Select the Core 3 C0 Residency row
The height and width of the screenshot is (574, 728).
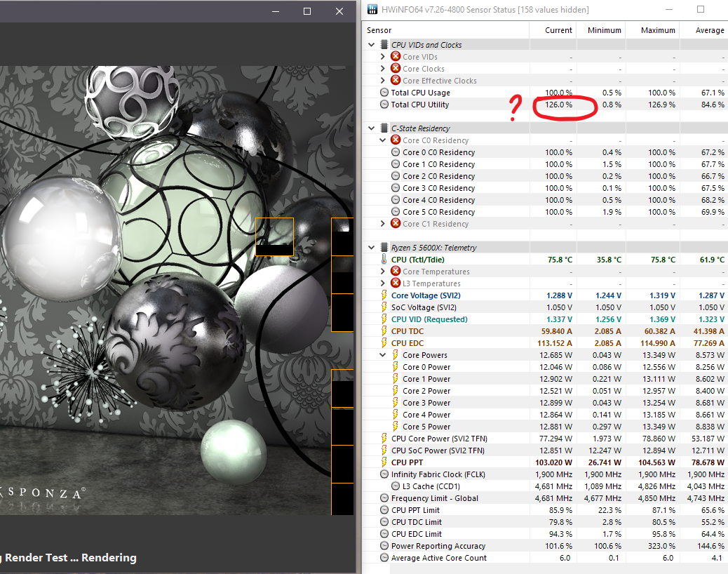(545, 187)
